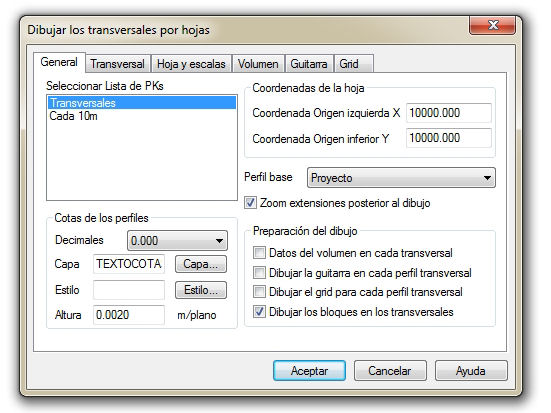Enable Datos del volumen en cada transversal
Image resolution: width=551 pixels, height=413 pixels.
[x=259, y=252]
